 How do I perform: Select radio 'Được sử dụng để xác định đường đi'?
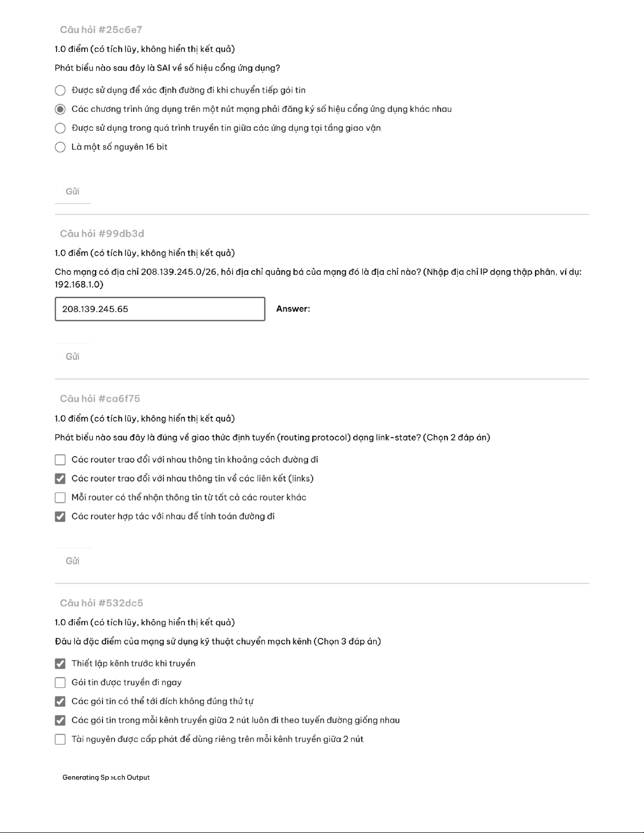pyautogui.click(x=60, y=90)
